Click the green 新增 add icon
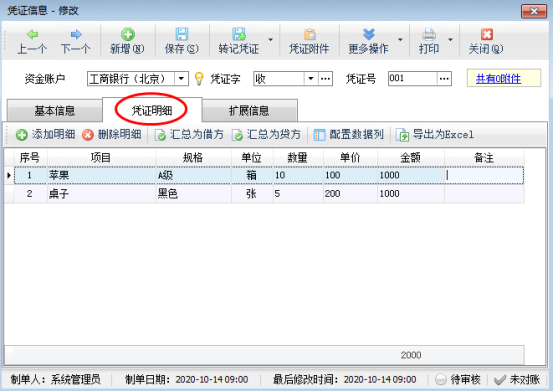The image size is (554, 391). point(128,34)
